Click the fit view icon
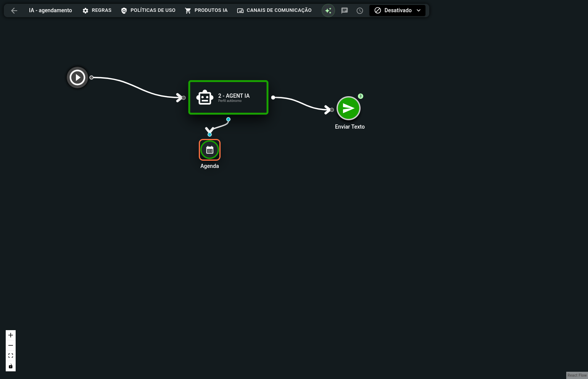 (11, 356)
